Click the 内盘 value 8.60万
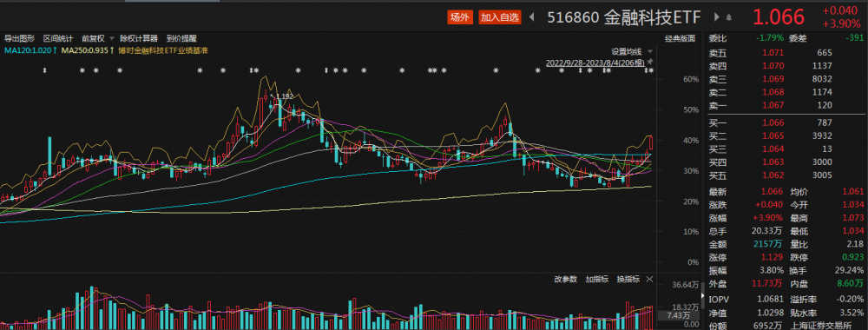This screenshot has width=868, height=330. [x=852, y=284]
